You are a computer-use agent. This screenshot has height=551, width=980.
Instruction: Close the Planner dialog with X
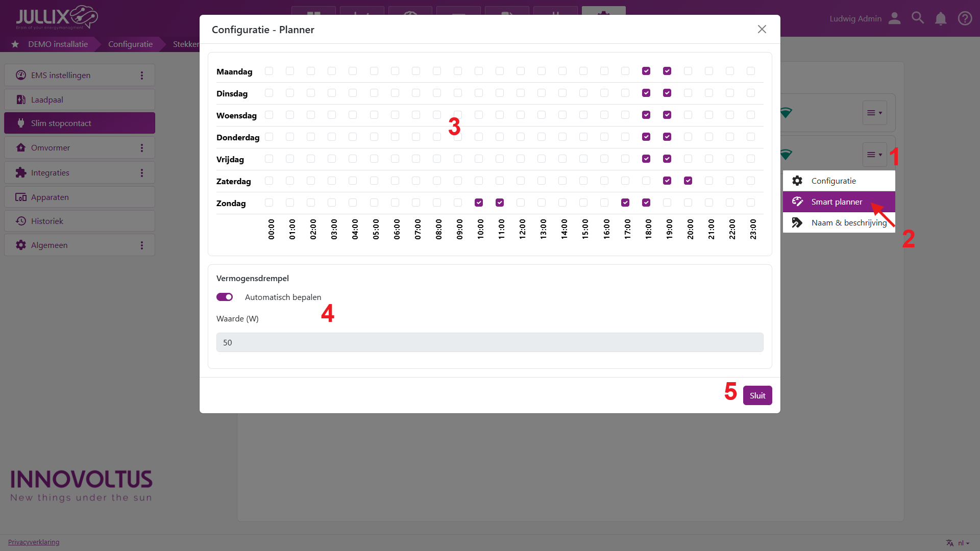[762, 30]
